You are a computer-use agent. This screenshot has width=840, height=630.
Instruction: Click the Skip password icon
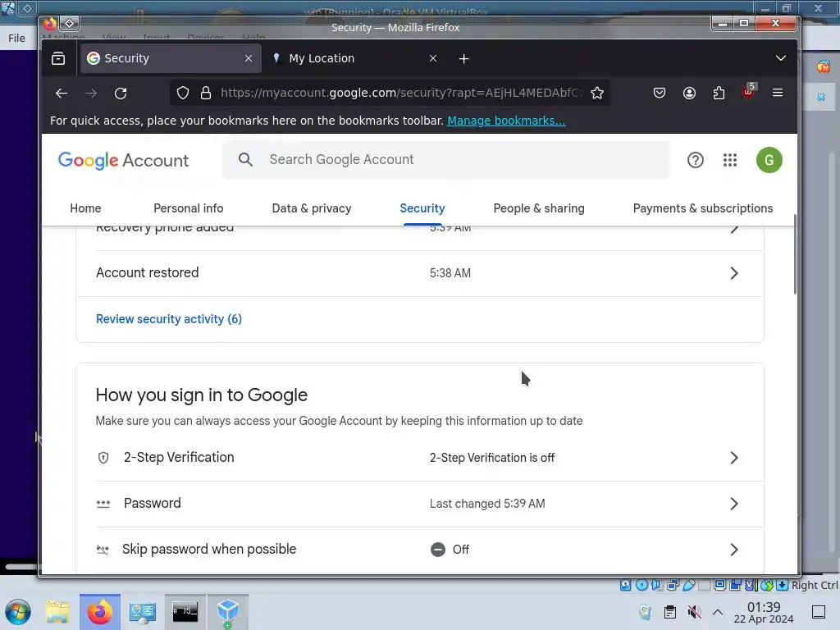point(103,550)
